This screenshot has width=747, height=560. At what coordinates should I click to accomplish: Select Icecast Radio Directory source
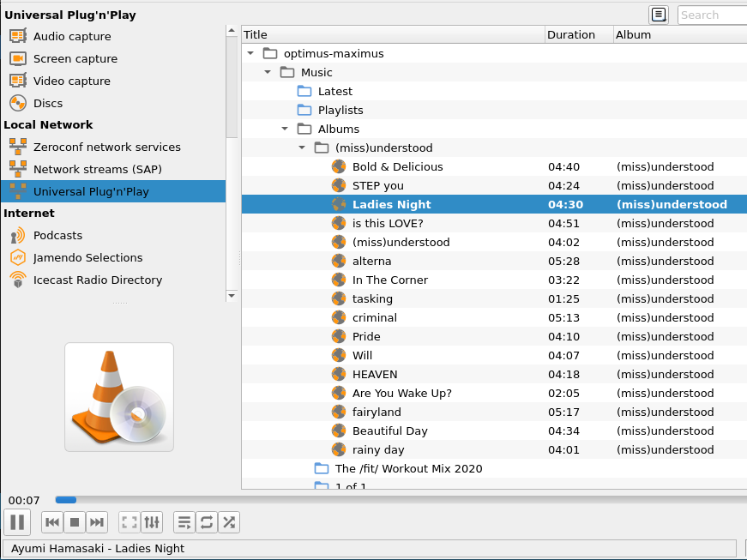pyautogui.click(x=97, y=280)
